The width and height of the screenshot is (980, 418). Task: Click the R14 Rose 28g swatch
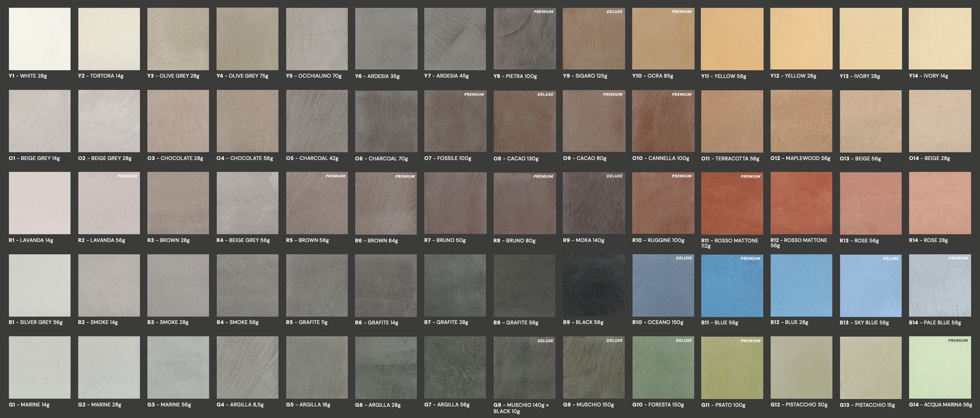pyautogui.click(x=939, y=203)
